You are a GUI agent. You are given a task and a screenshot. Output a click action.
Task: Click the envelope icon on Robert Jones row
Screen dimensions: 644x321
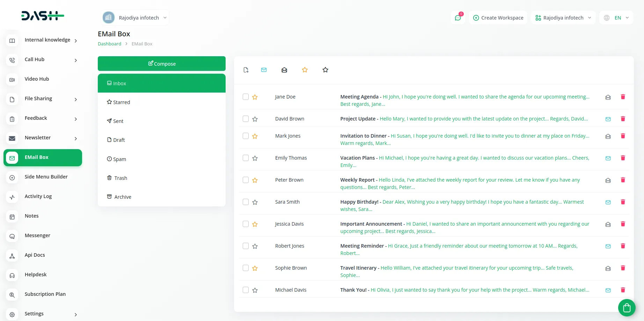click(608, 246)
